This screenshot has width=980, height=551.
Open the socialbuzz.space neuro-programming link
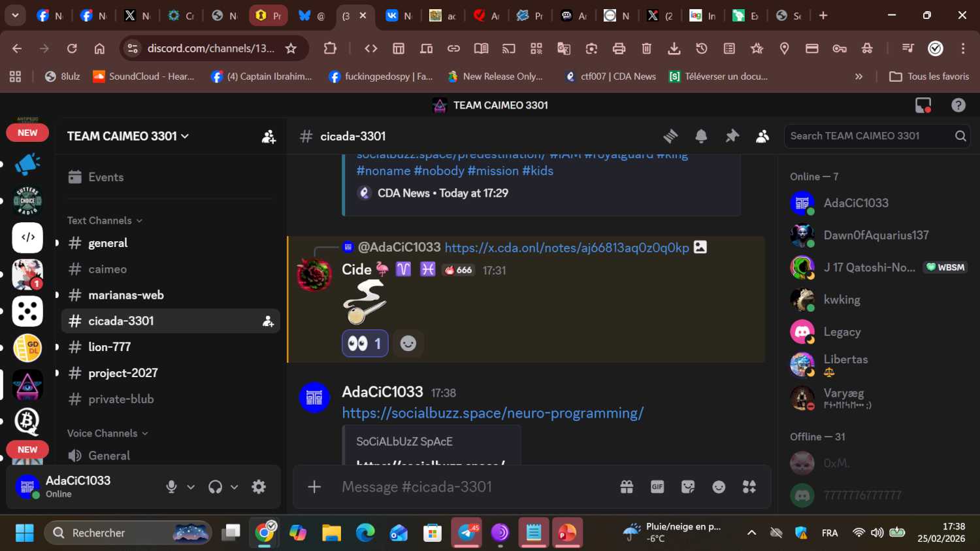[493, 413]
